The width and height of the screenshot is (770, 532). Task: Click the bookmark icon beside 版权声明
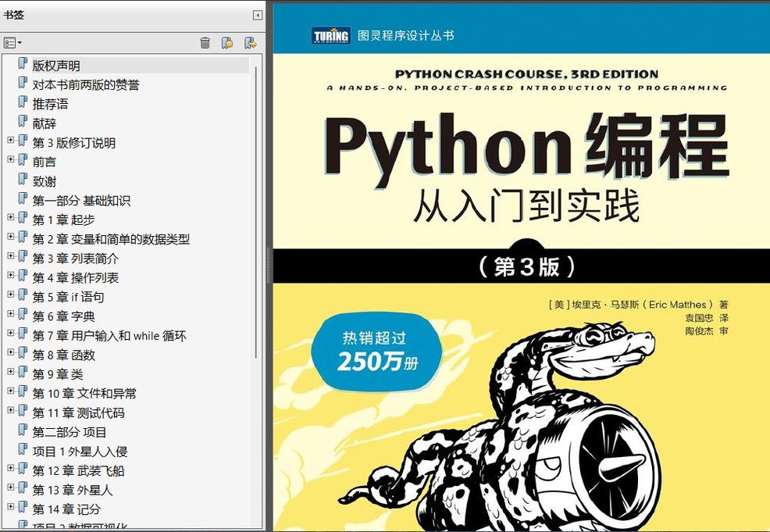22,65
